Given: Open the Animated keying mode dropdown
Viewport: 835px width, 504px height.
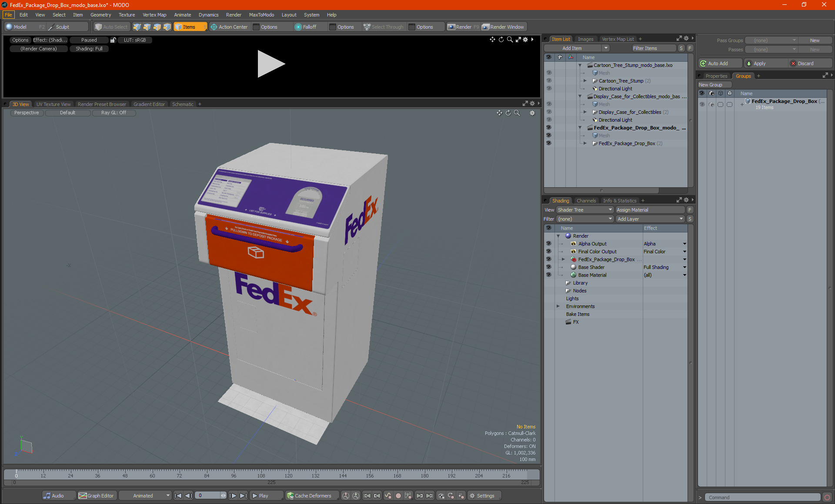Looking at the screenshot, I should pyautogui.click(x=145, y=496).
